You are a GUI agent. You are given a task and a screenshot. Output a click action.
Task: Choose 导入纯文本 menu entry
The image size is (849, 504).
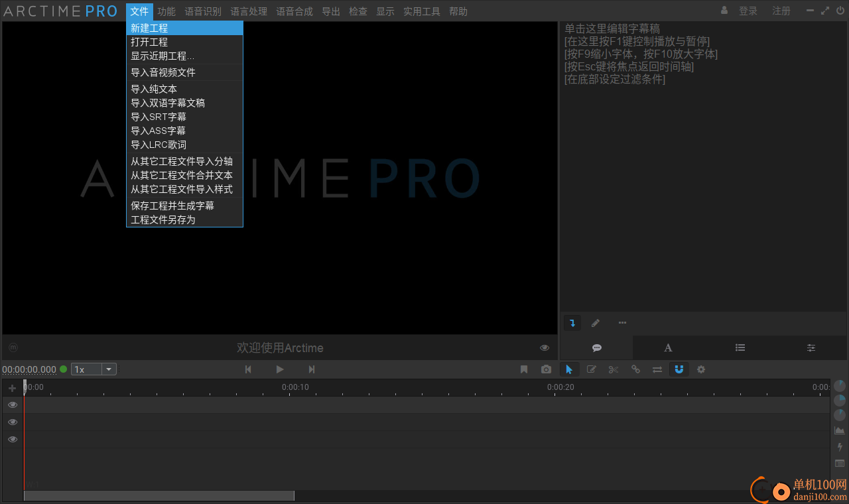184,89
